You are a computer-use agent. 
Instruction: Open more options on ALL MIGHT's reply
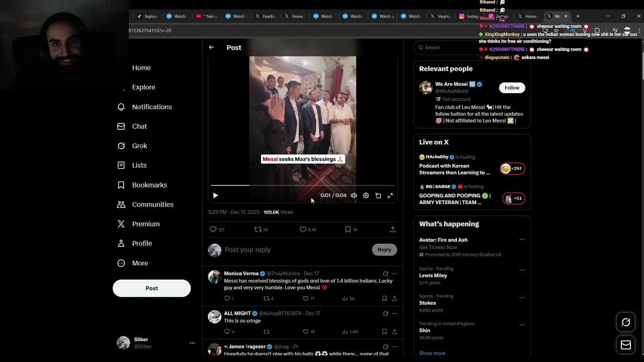[x=394, y=313]
